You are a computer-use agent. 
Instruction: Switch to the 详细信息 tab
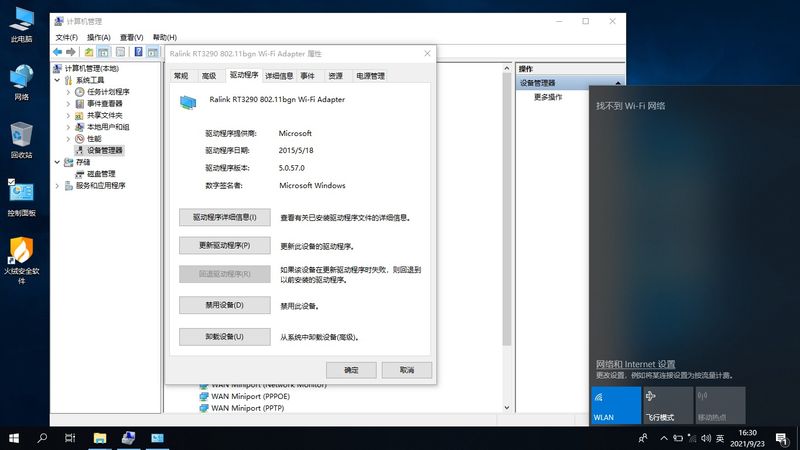tap(279, 76)
